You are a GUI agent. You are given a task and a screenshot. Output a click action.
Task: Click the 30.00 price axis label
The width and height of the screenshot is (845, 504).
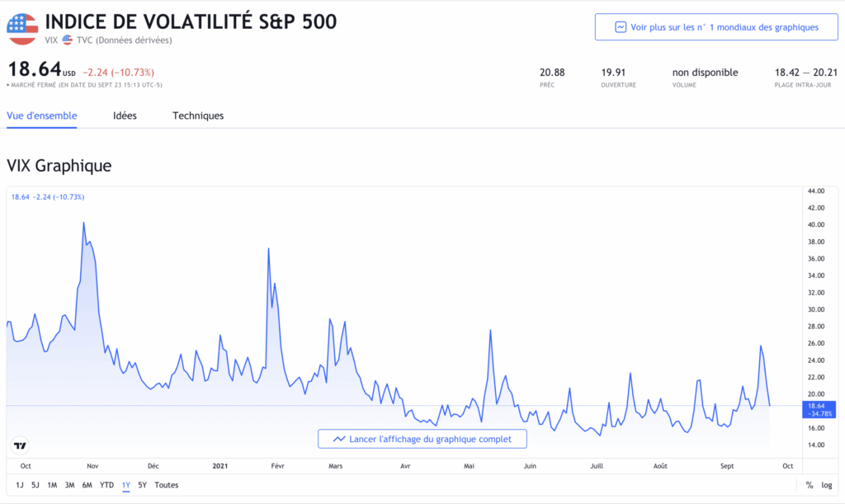pos(816,309)
